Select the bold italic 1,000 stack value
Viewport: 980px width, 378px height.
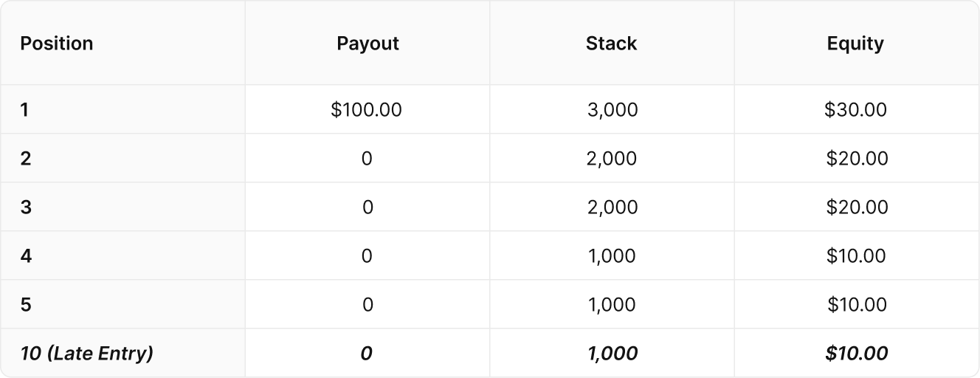612,354
